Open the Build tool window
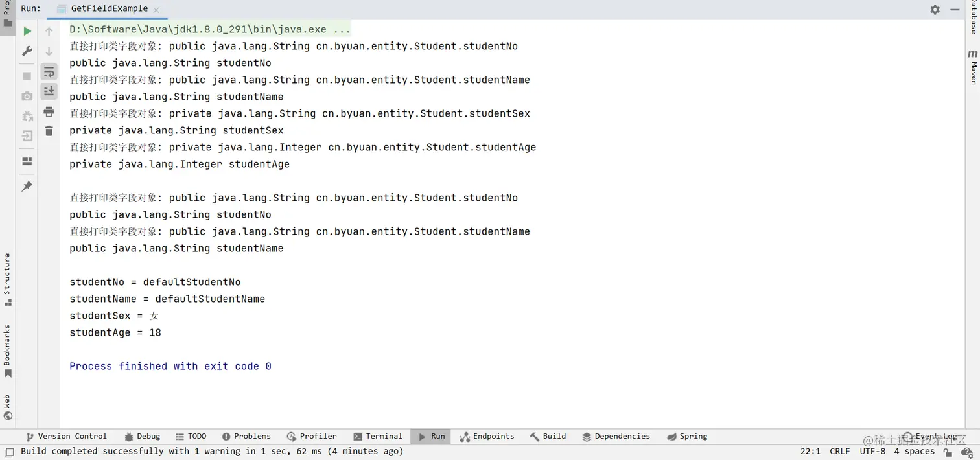The image size is (980, 460). click(x=548, y=437)
